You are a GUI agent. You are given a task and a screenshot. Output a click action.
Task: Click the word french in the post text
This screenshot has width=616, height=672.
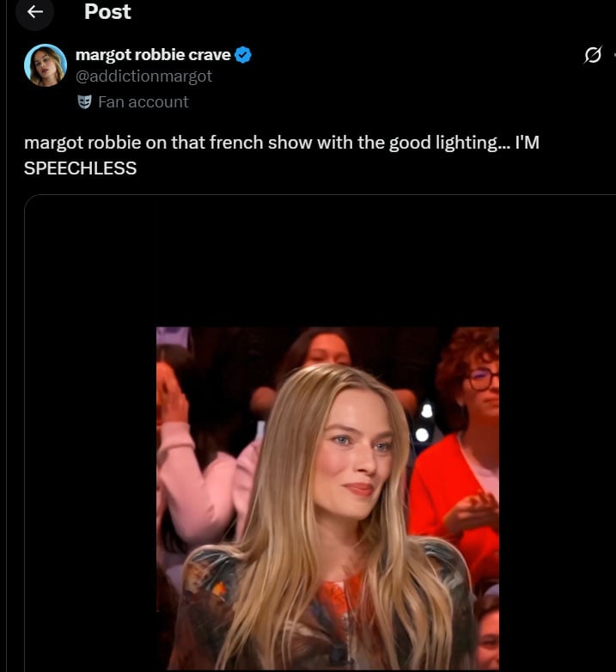236,143
